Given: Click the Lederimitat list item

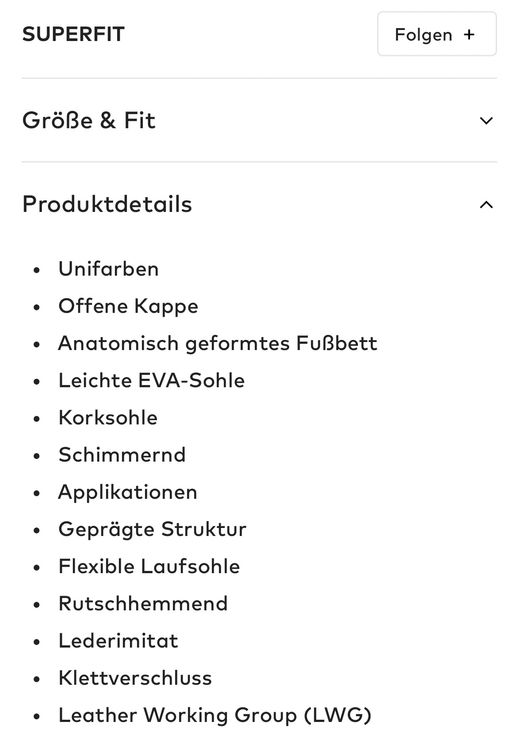Looking at the screenshot, I should 118,641.
